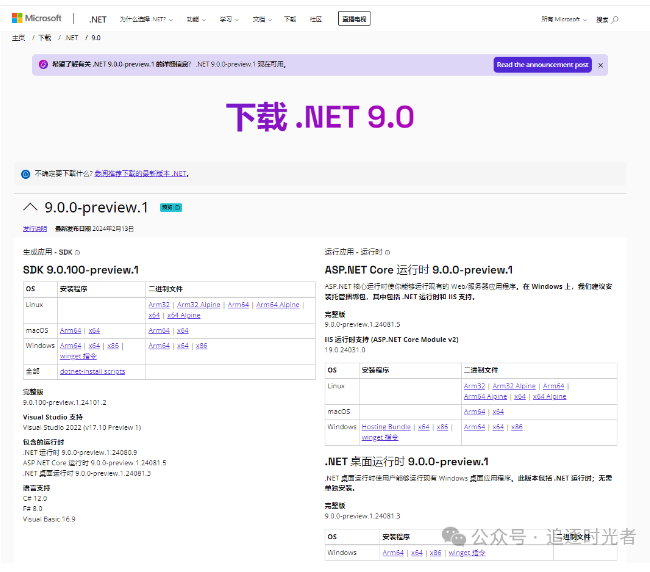This screenshot has height=572, width=650.
Task: Download the ASP.NET Core Windows x64 installer
Action: tap(424, 427)
